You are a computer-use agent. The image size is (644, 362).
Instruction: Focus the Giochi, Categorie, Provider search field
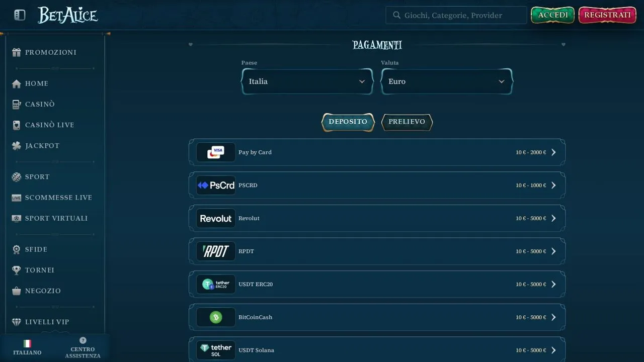456,15
